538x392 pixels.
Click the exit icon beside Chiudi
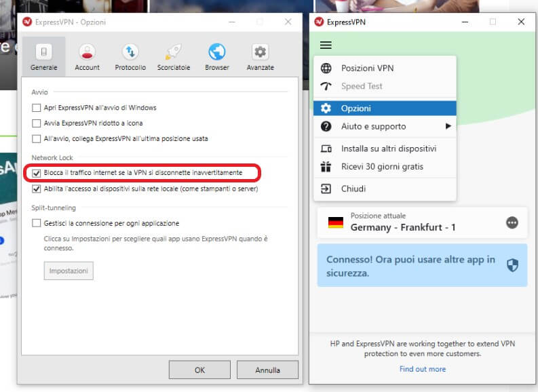(x=326, y=189)
